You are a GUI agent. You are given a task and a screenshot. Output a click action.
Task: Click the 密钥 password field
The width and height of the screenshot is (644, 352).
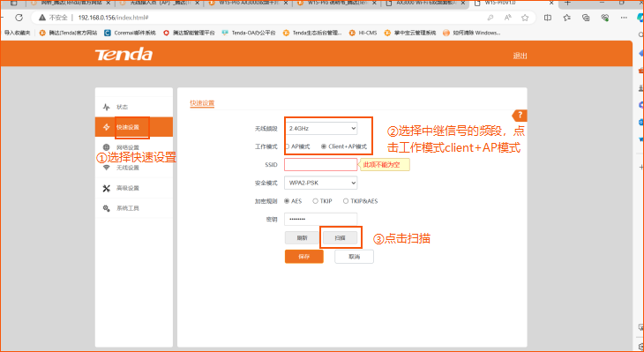pyautogui.click(x=320, y=220)
